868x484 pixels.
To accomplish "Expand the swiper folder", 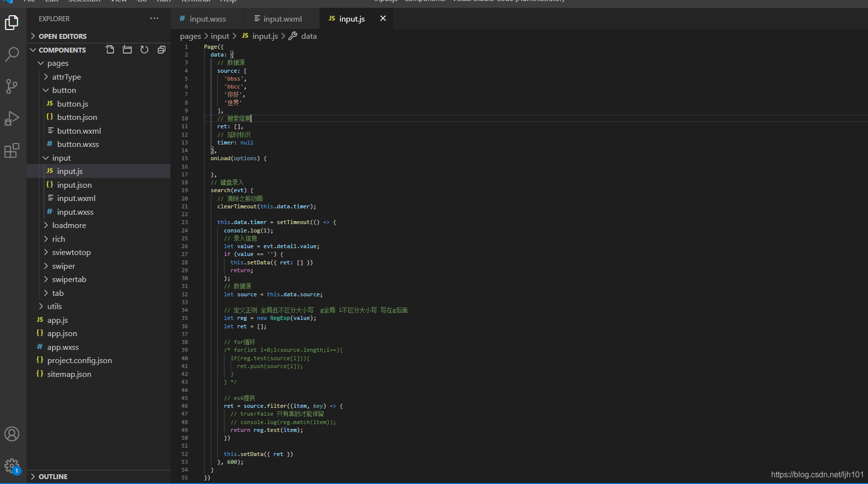I will [x=98, y=266].
